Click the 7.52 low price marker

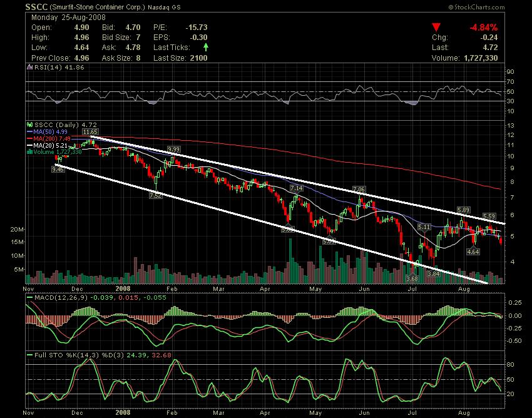(156, 195)
